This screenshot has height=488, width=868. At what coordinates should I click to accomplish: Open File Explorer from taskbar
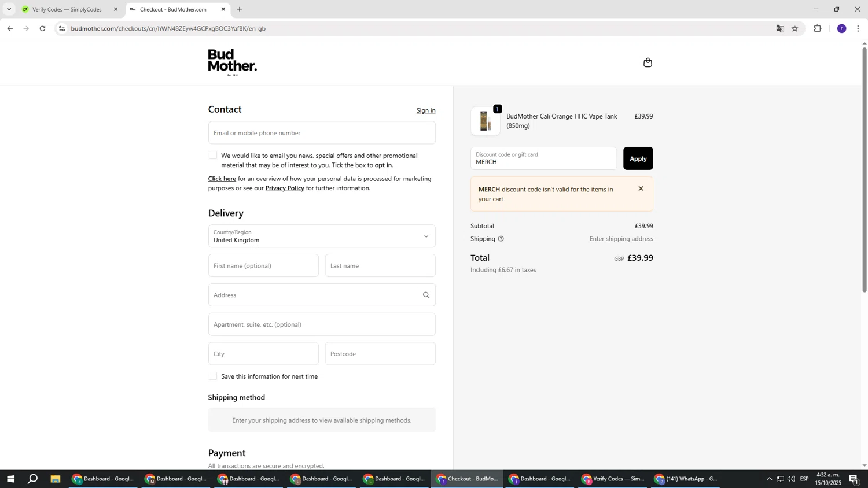click(x=56, y=479)
